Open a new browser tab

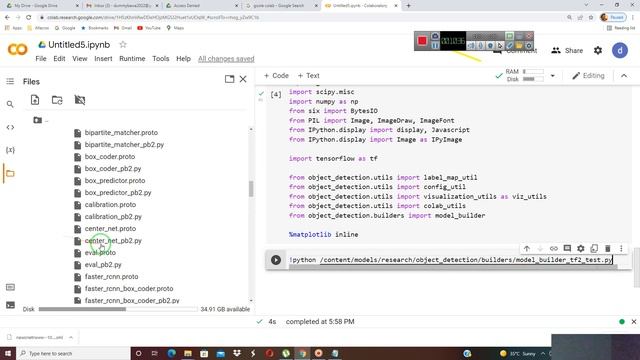click(x=408, y=6)
